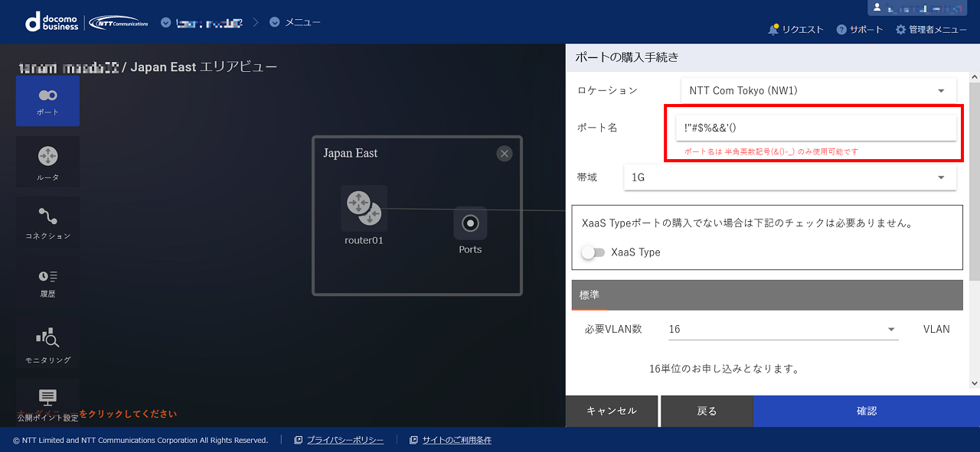
Task: Open the 必要VLAN数 dropdown showing 16
Action: (782, 329)
